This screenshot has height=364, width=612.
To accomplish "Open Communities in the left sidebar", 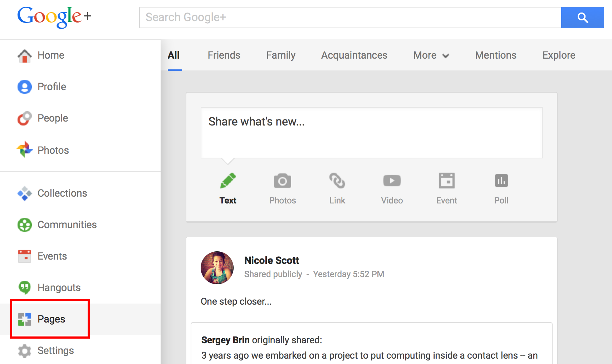I will click(x=67, y=225).
